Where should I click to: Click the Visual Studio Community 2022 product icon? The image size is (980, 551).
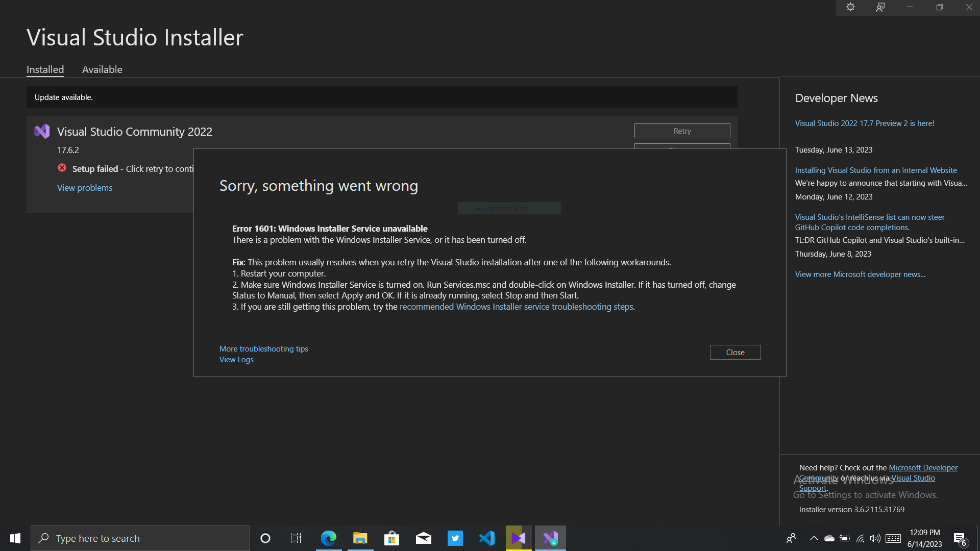pyautogui.click(x=42, y=131)
